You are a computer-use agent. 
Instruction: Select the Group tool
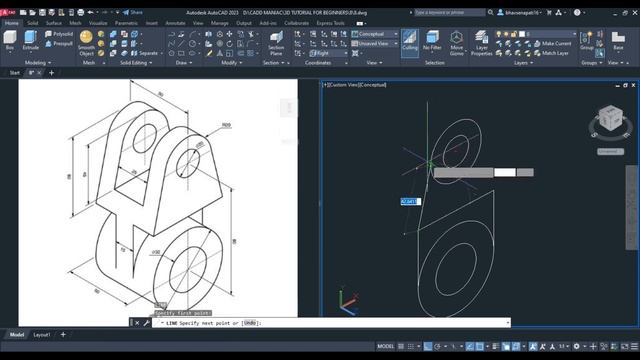587,41
